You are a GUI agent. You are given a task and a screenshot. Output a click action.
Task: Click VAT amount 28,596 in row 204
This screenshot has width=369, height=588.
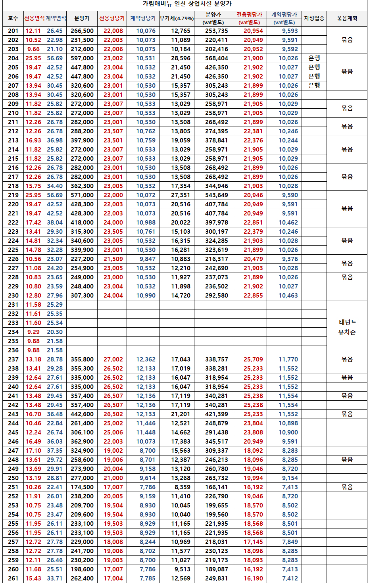[x=181, y=58]
